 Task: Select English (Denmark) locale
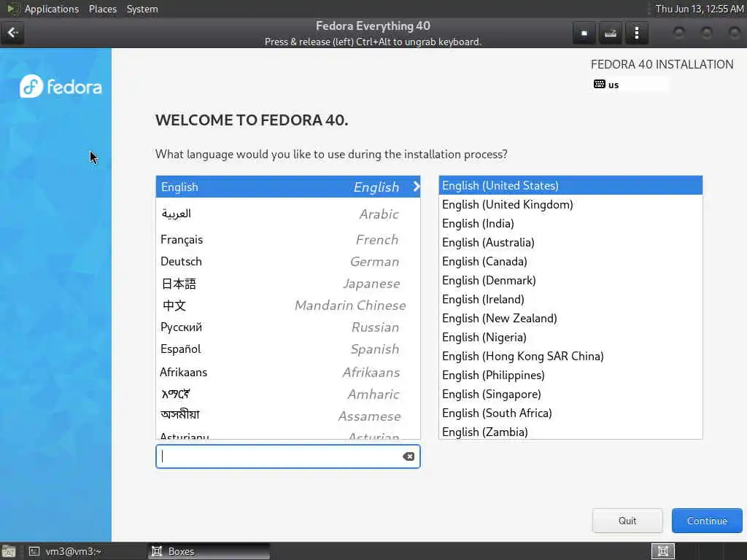click(570, 281)
